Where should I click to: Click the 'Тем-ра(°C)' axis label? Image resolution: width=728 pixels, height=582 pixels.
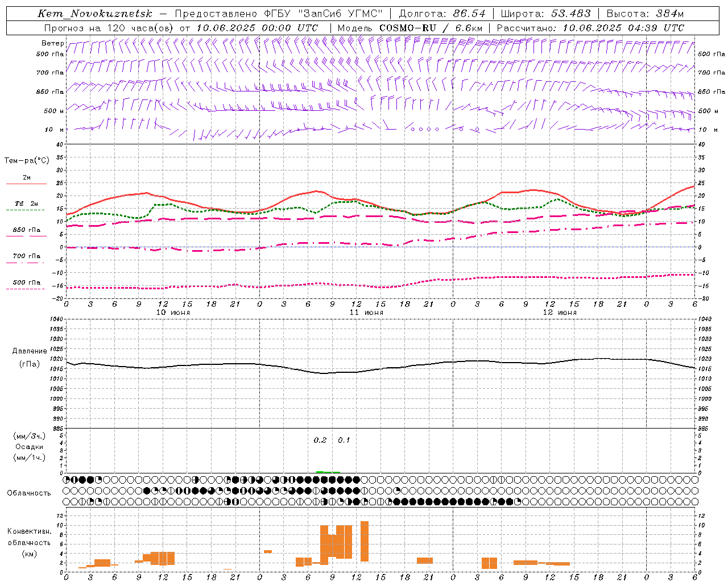27,161
